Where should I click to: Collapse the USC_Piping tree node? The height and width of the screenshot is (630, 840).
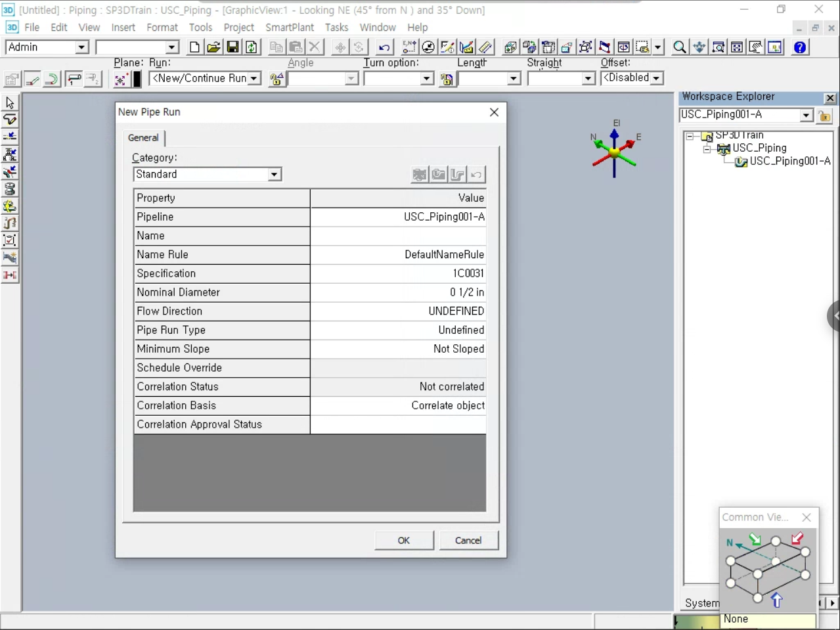point(707,149)
